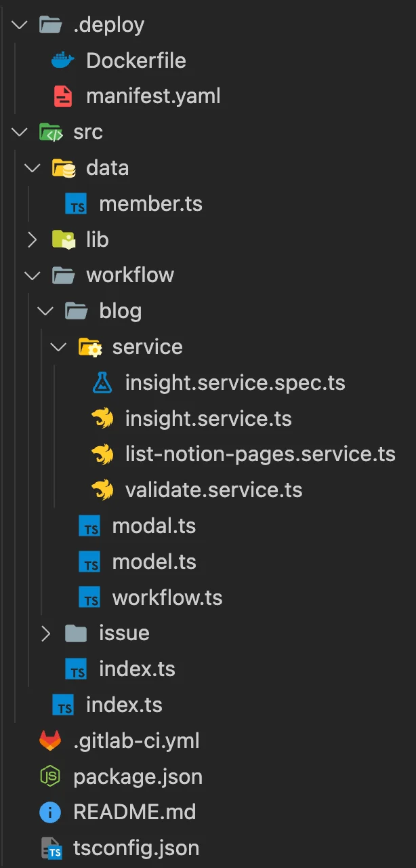Click the green src folder icon
The width and height of the screenshot is (416, 868).
click(50, 132)
